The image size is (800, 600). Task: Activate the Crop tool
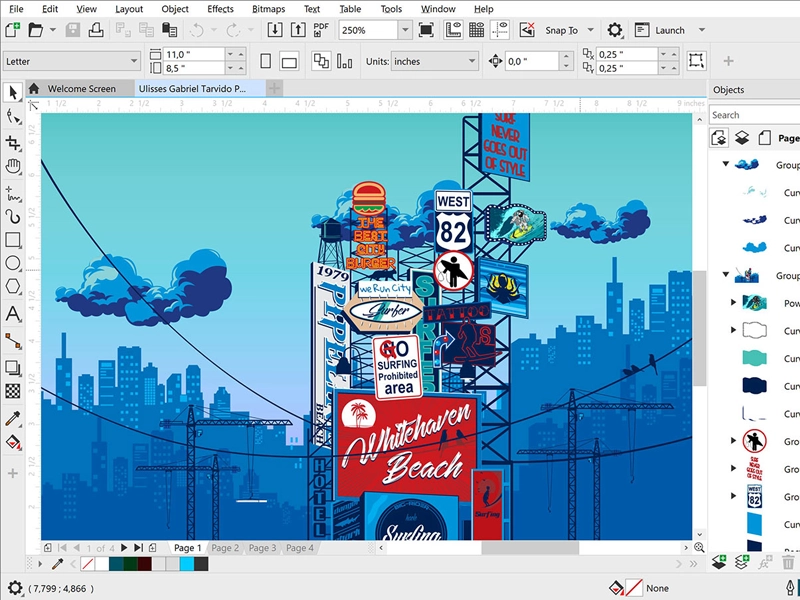(x=13, y=142)
